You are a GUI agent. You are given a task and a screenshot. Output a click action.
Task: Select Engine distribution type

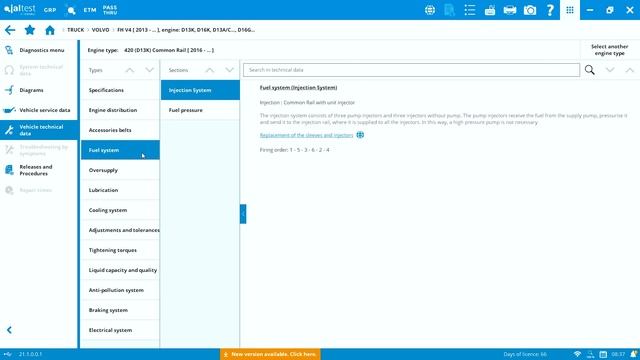tap(120, 110)
